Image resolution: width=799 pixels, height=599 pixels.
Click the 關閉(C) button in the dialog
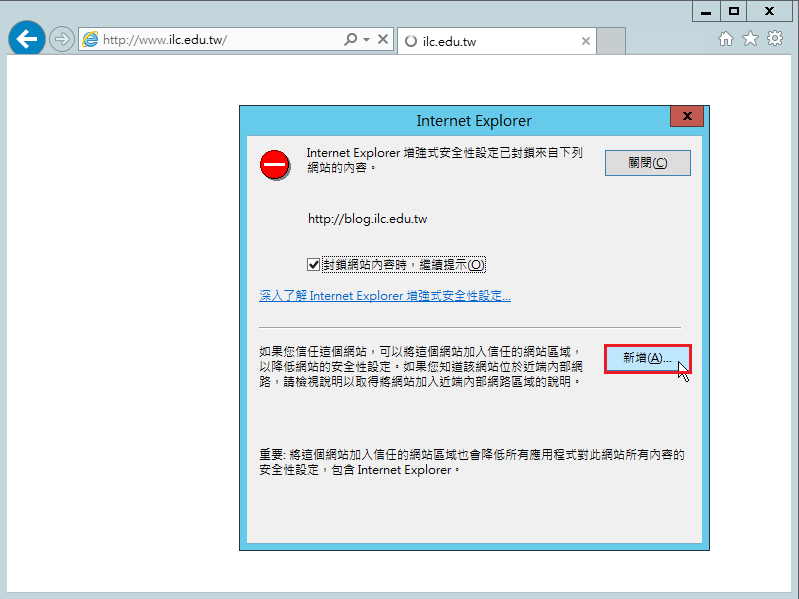click(x=648, y=163)
